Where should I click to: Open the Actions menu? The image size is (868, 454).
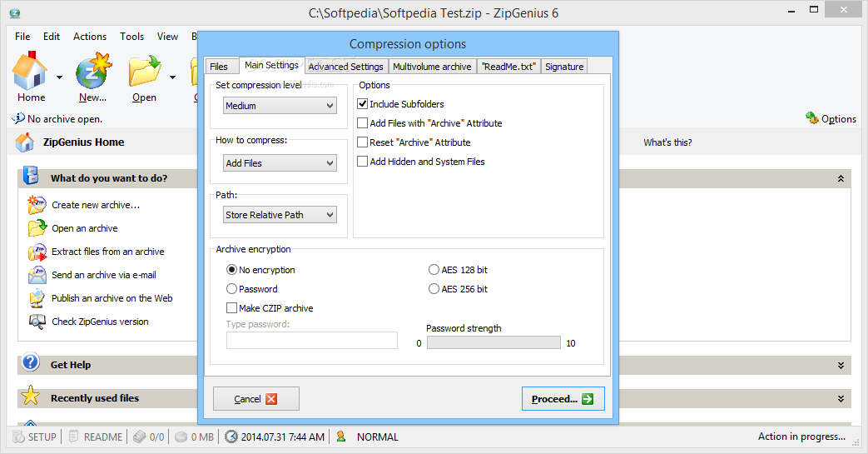coord(90,36)
